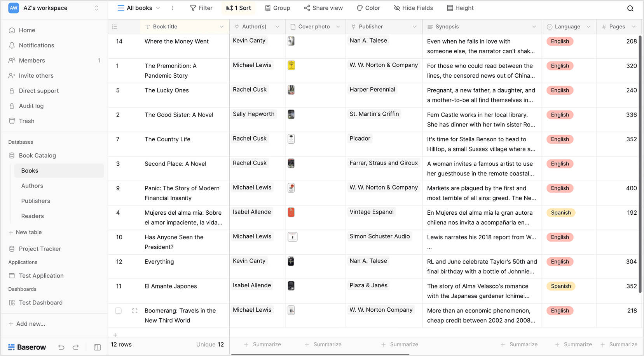Viewport: 644px width, 356px height.
Task: Click the search magnifier icon
Action: pyautogui.click(x=630, y=8)
